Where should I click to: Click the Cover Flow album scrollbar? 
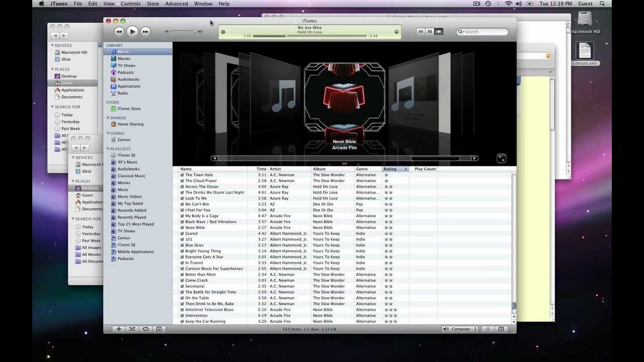(344, 158)
